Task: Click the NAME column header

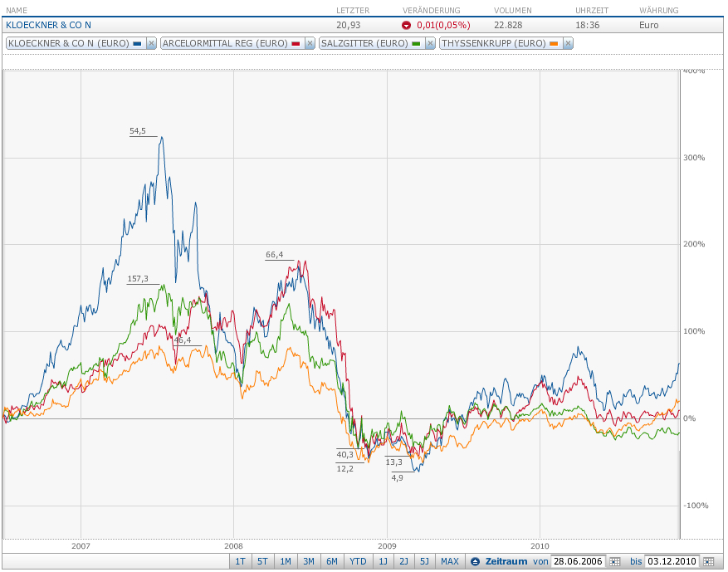Action: pos(17,10)
